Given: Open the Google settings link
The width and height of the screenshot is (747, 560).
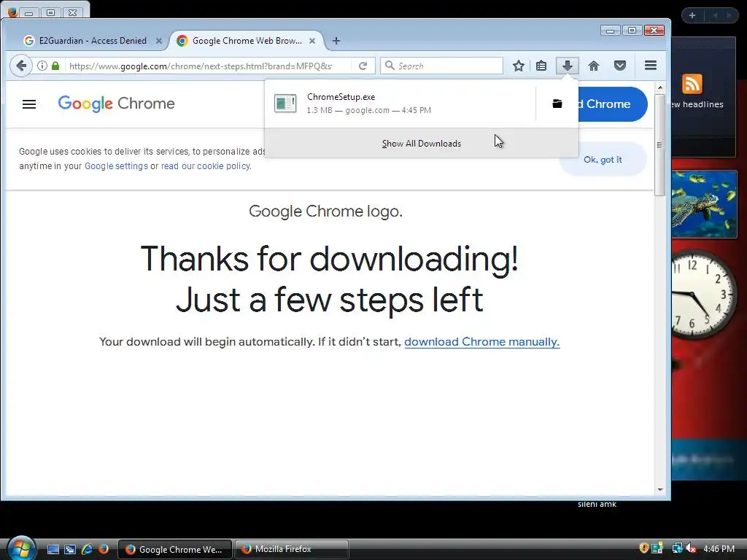Looking at the screenshot, I should pos(116,166).
